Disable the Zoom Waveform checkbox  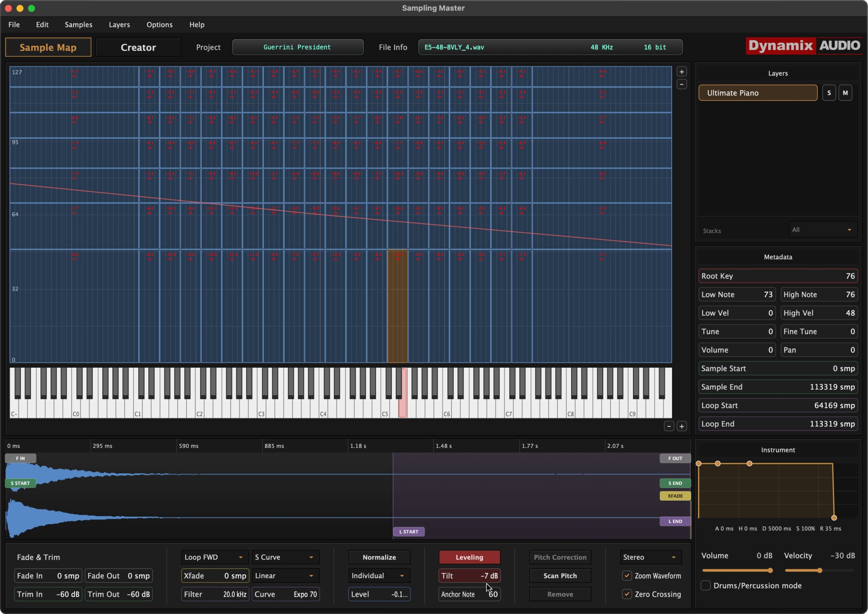coord(627,575)
